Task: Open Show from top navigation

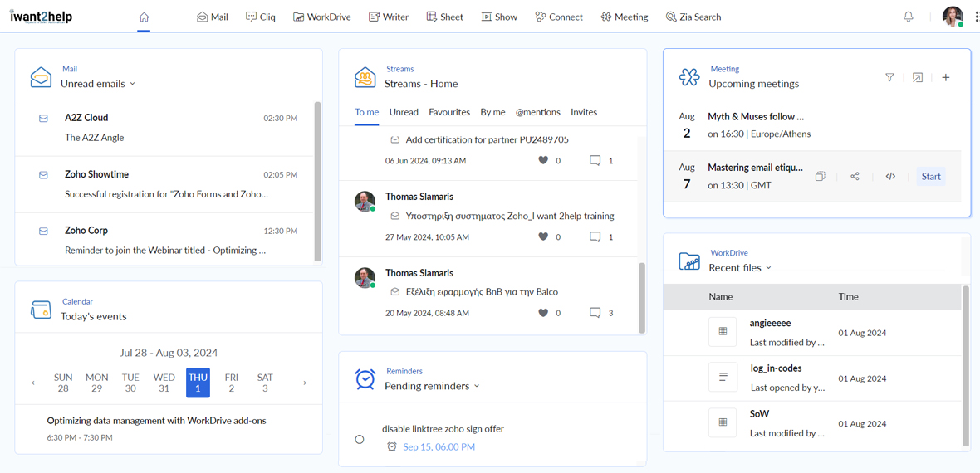Action: 499,17
